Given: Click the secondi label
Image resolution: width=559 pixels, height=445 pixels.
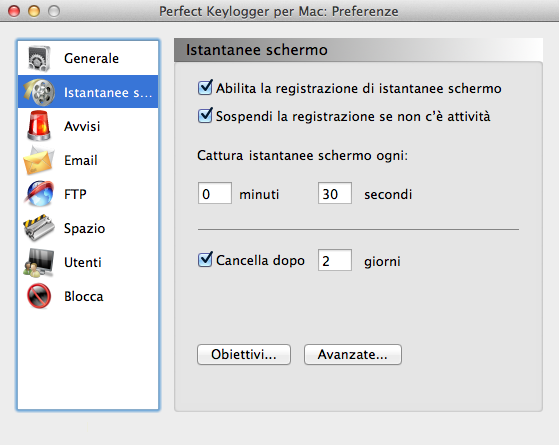Looking at the screenshot, I should (388, 194).
